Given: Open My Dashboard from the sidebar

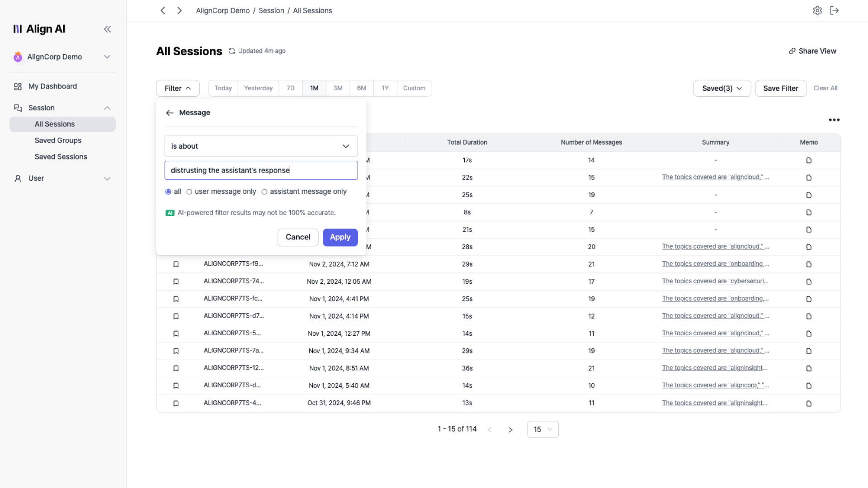Looking at the screenshot, I should pos(52,86).
